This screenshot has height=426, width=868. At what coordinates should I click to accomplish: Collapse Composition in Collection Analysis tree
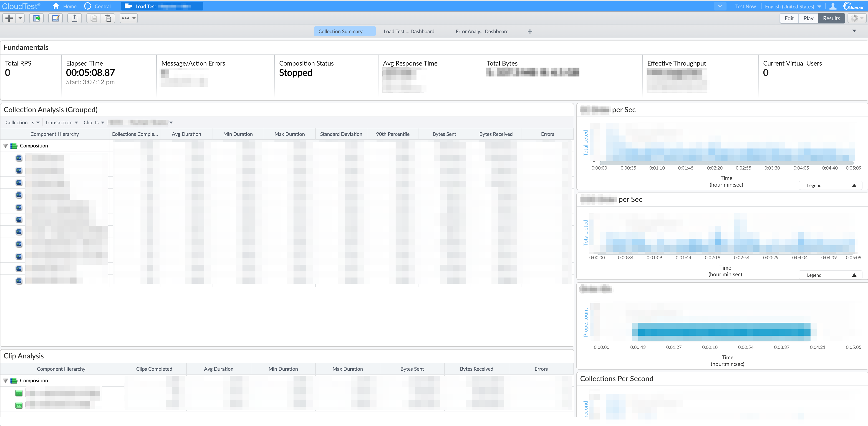pos(5,146)
